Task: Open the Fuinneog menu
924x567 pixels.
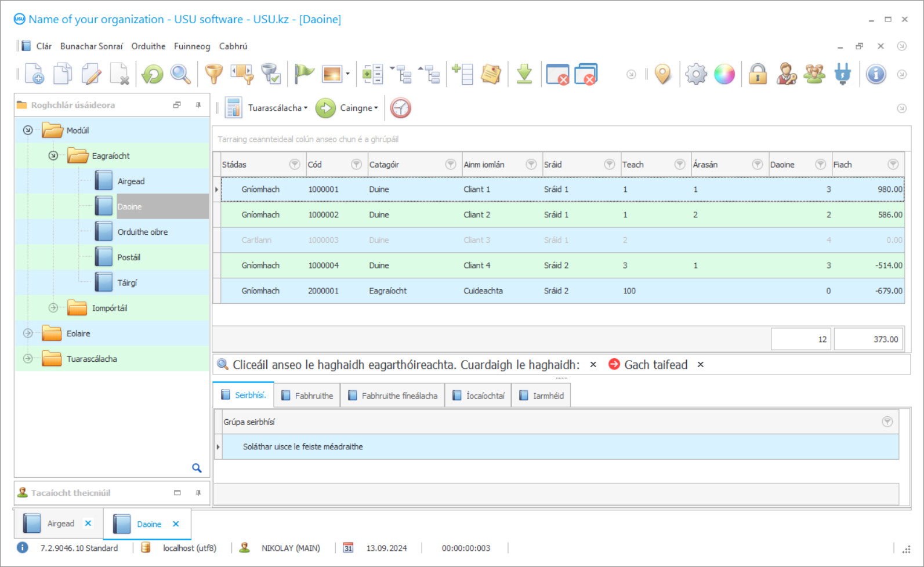Action: point(192,46)
